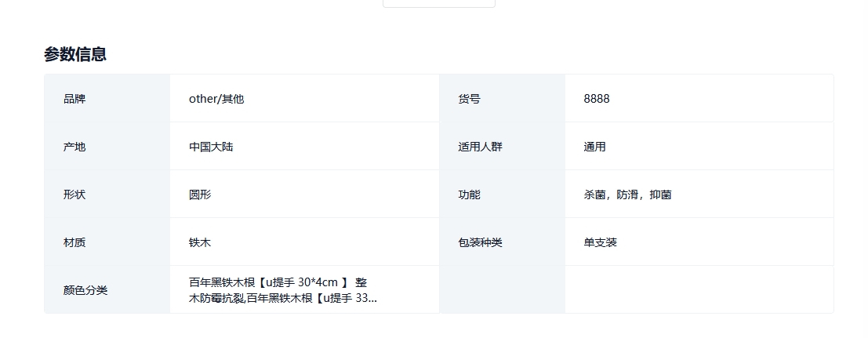The height and width of the screenshot is (338, 868).
Task: Click the 货号 label cell
Action: tap(502, 99)
